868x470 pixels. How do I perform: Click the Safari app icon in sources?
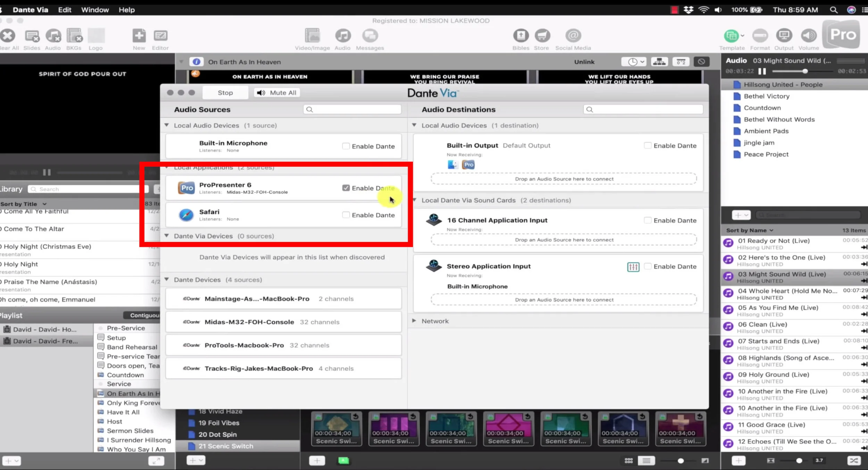pos(186,215)
